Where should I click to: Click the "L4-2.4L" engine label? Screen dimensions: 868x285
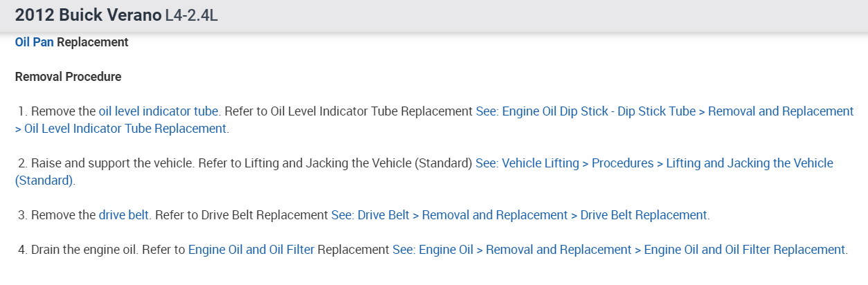192,16
